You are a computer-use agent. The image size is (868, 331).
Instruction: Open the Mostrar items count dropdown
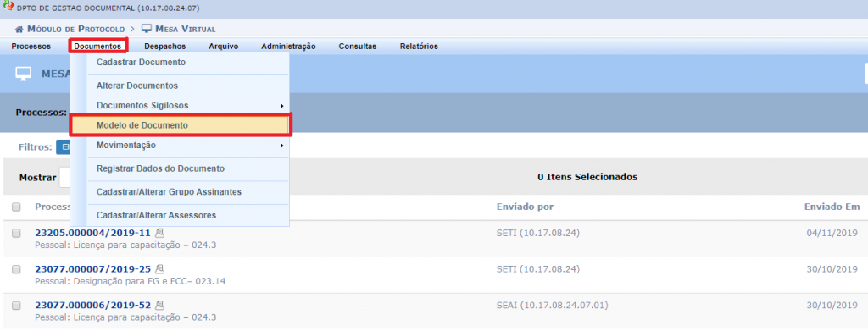click(64, 178)
